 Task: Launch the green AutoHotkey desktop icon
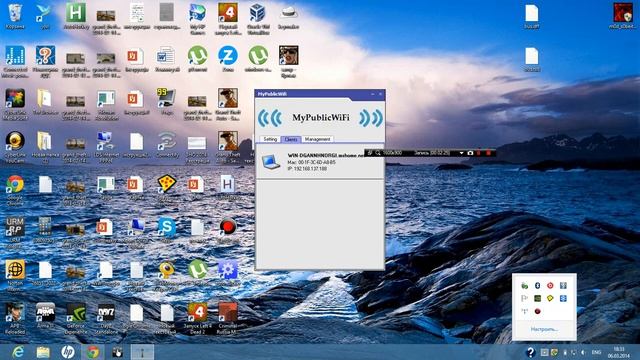pos(76,16)
